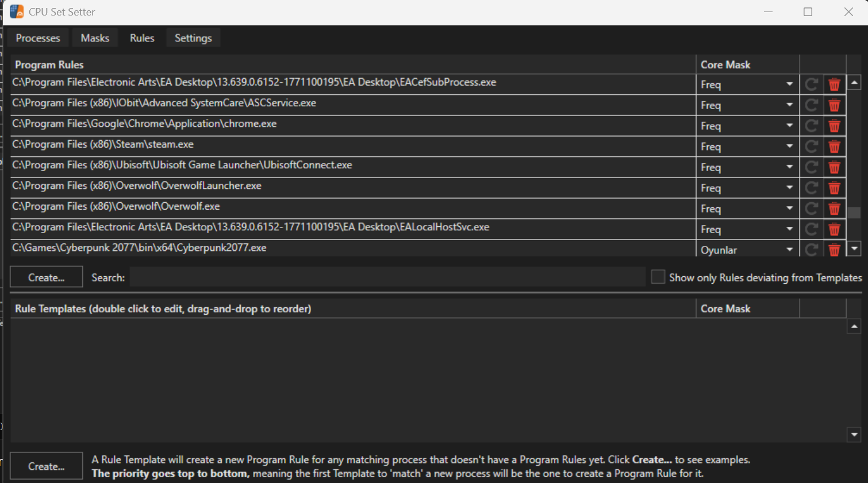Click the Rule Templates list scroll-down arrow
Image resolution: width=868 pixels, height=483 pixels.
(854, 435)
